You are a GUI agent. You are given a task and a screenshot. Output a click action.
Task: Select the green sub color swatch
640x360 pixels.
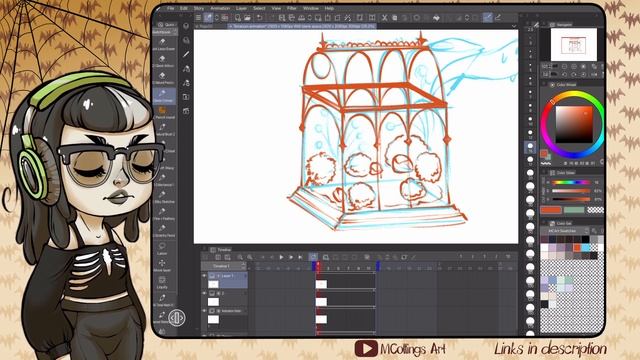[x=574, y=210]
